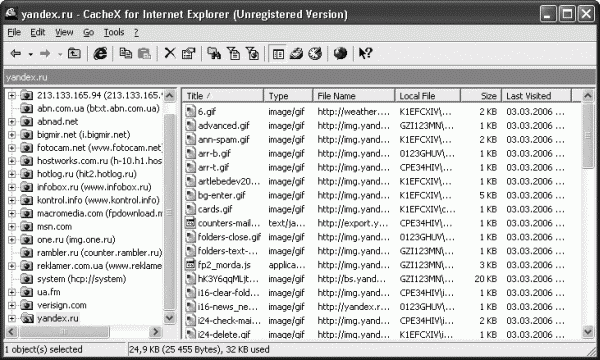Click the script icon of counters-mail row
600x360 pixels.
(x=190, y=223)
